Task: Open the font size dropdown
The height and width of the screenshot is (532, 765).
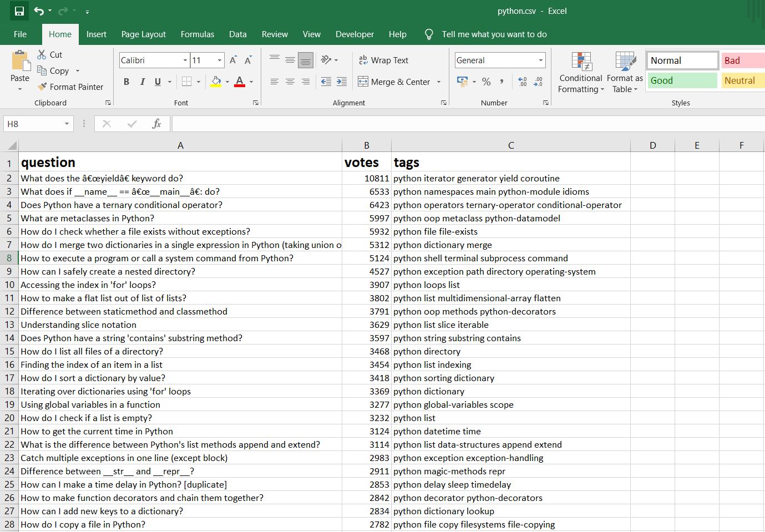Action: pyautogui.click(x=220, y=60)
